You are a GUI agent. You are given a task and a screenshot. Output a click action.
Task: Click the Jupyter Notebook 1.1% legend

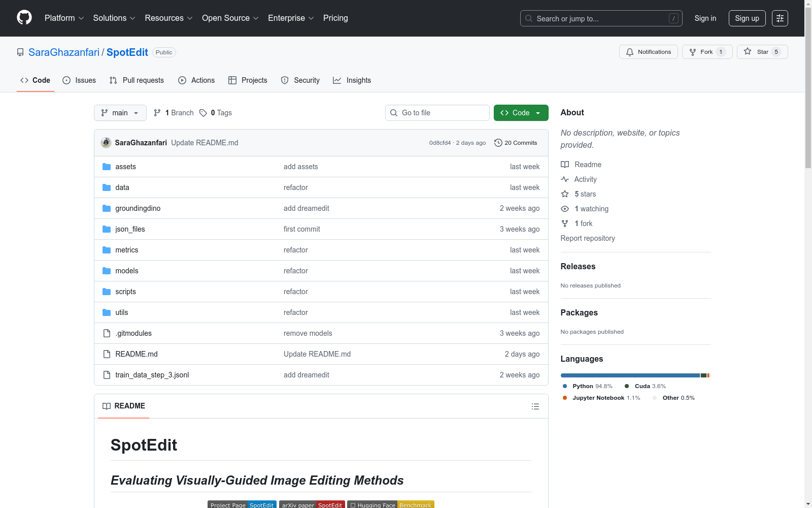[602, 398]
